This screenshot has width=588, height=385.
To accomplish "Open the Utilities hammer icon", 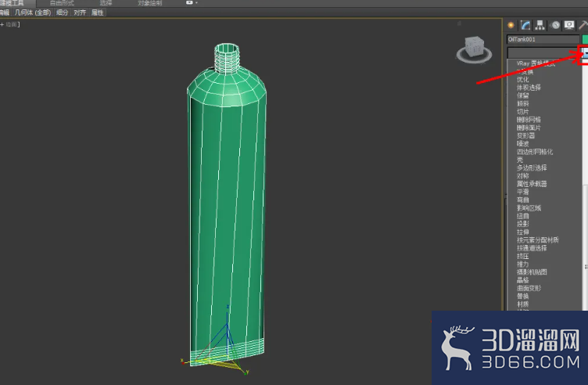I will pyautogui.click(x=583, y=25).
